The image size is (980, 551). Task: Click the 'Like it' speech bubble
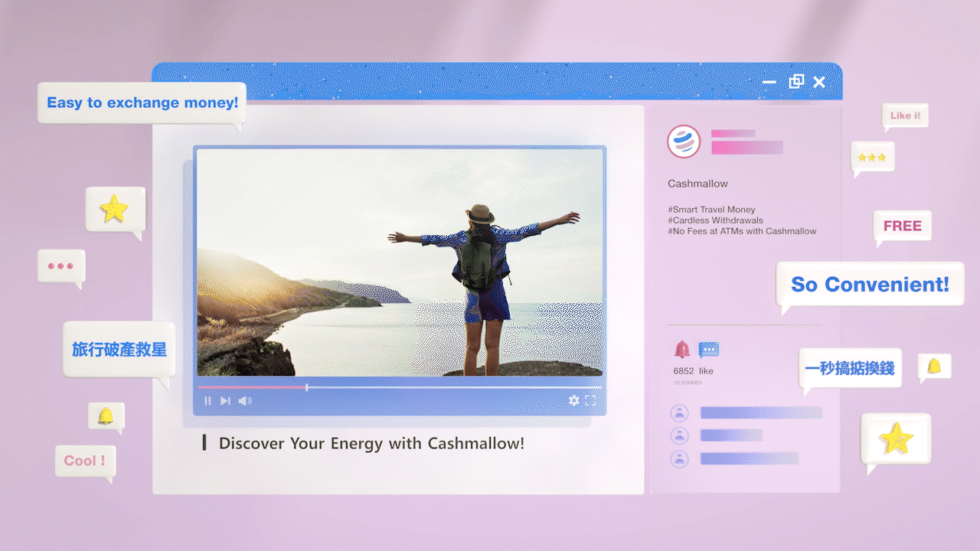pos(905,117)
